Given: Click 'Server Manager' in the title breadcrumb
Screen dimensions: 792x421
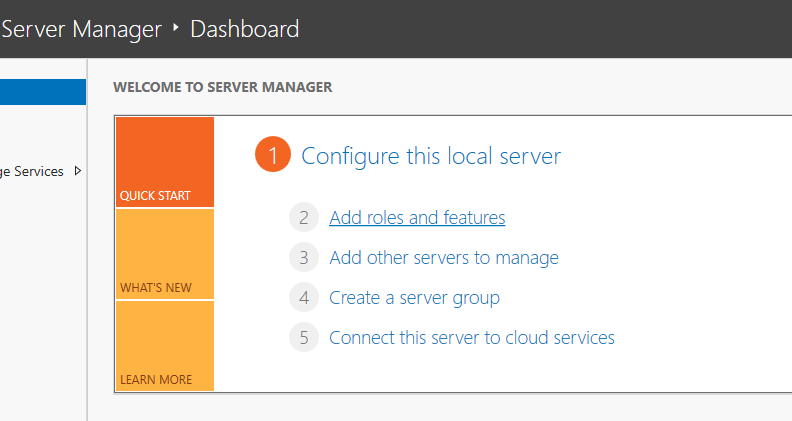Looking at the screenshot, I should 81,29.
